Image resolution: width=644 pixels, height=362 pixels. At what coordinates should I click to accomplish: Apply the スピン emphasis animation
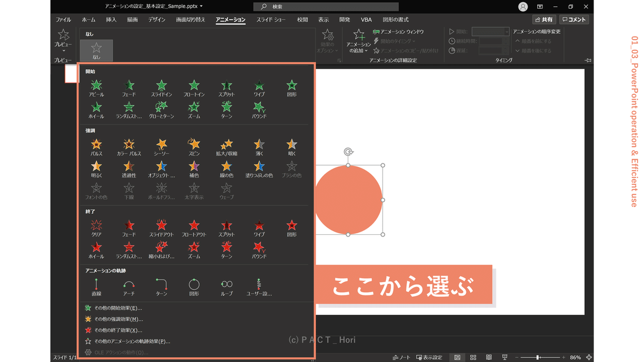pyautogui.click(x=194, y=147)
